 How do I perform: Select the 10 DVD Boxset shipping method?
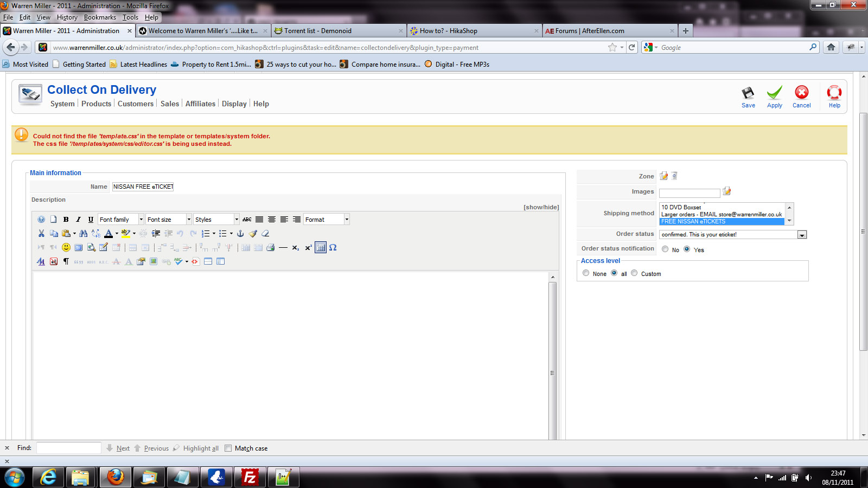pyautogui.click(x=722, y=207)
